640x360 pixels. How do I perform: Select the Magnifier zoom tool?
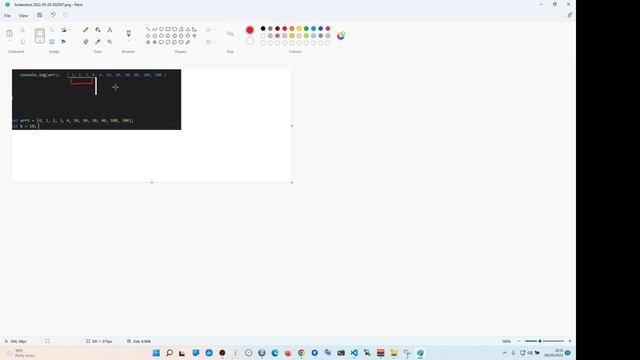click(x=110, y=42)
